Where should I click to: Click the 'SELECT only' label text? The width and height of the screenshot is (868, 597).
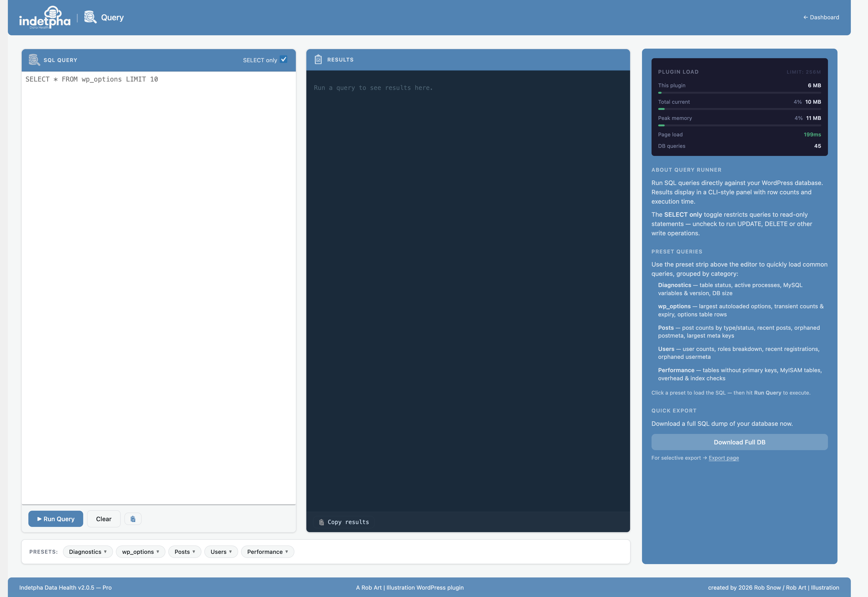pyautogui.click(x=260, y=60)
